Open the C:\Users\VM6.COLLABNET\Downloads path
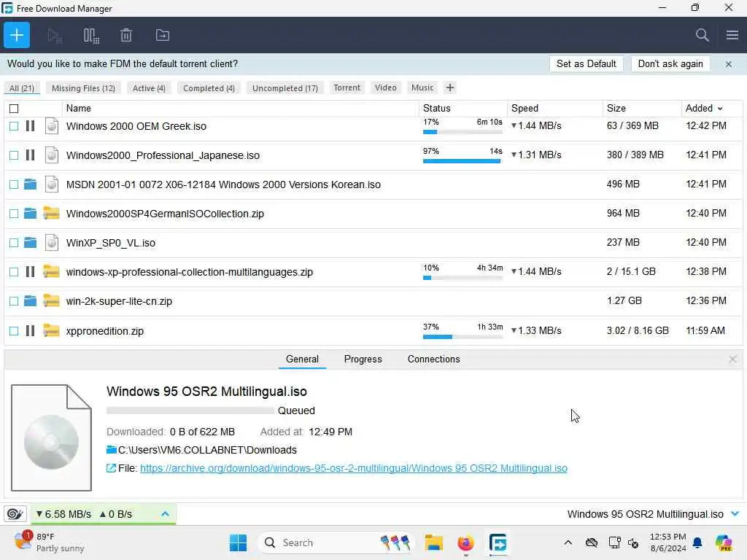The height and width of the screenshot is (560, 747). point(207,449)
